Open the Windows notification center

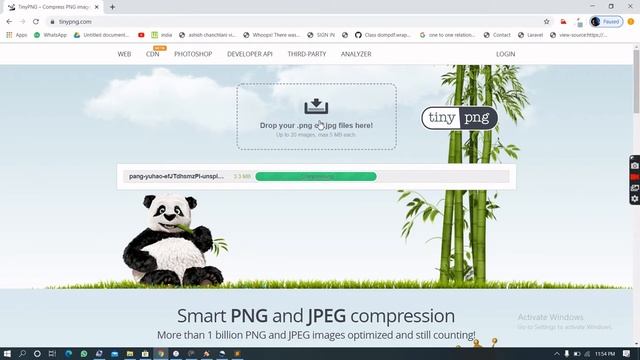click(627, 353)
